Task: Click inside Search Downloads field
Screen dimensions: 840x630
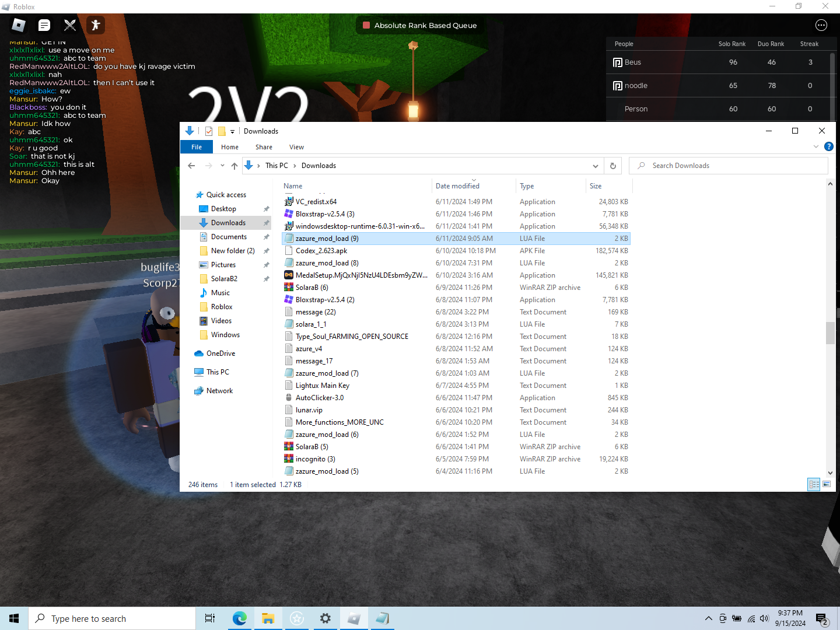Action: 728,166
